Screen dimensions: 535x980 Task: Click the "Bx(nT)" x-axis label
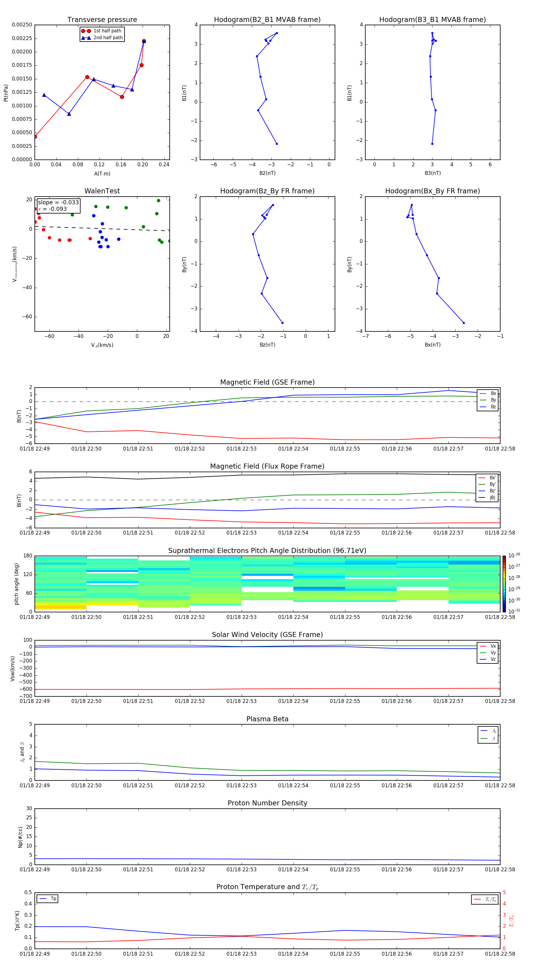pyautogui.click(x=432, y=345)
